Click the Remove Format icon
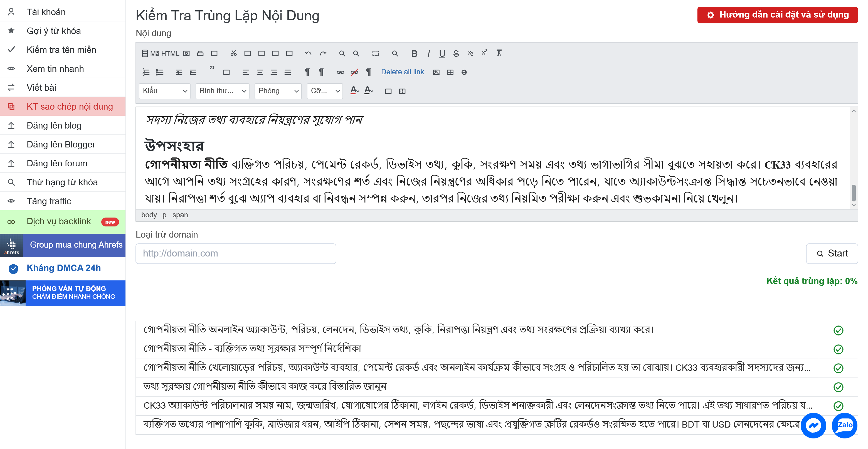The height and width of the screenshot is (449, 868). pyautogui.click(x=499, y=53)
